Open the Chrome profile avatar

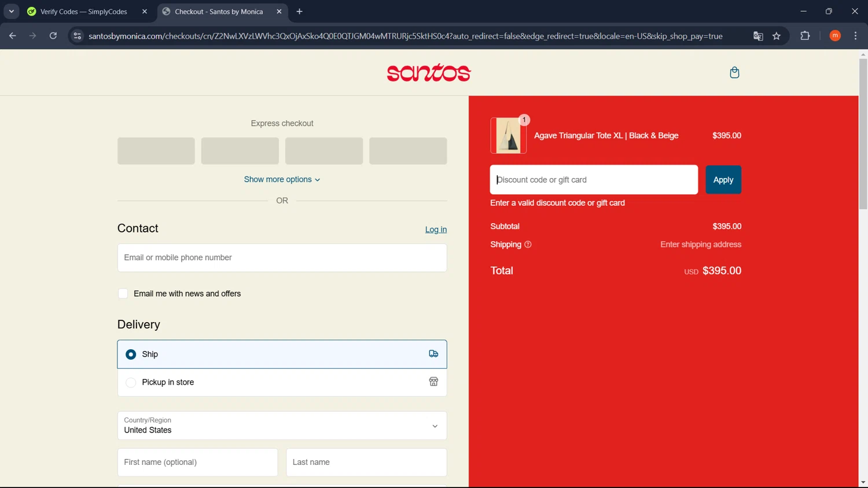click(x=835, y=36)
